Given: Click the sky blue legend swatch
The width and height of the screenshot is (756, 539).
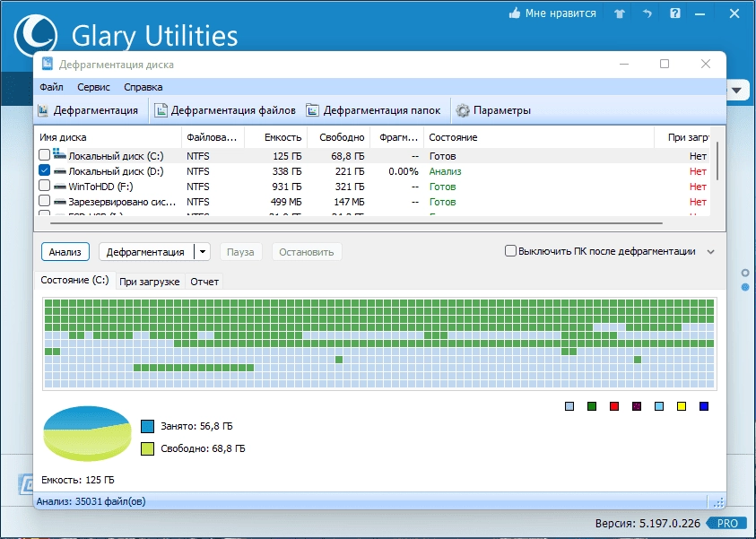Looking at the screenshot, I should pos(659,406).
